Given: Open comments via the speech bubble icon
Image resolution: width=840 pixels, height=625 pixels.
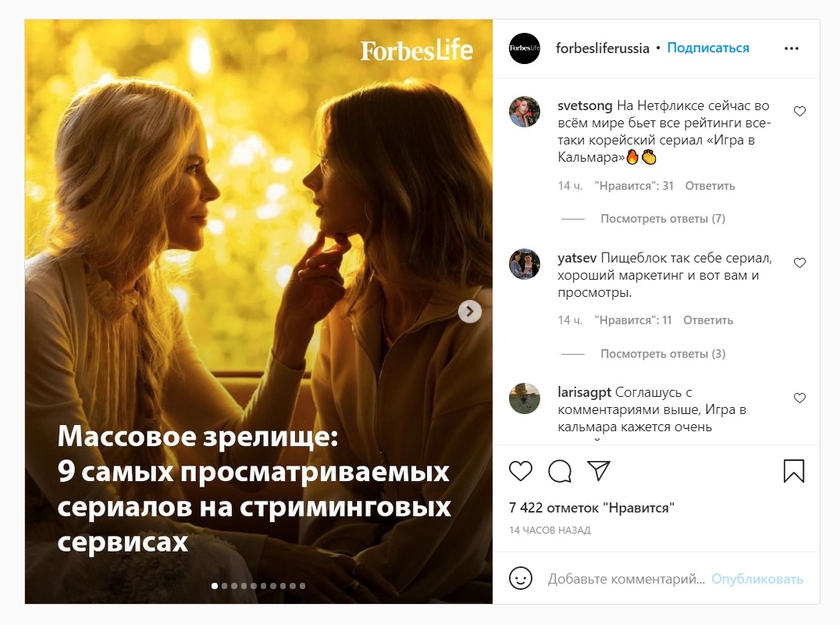Looking at the screenshot, I should [560, 471].
